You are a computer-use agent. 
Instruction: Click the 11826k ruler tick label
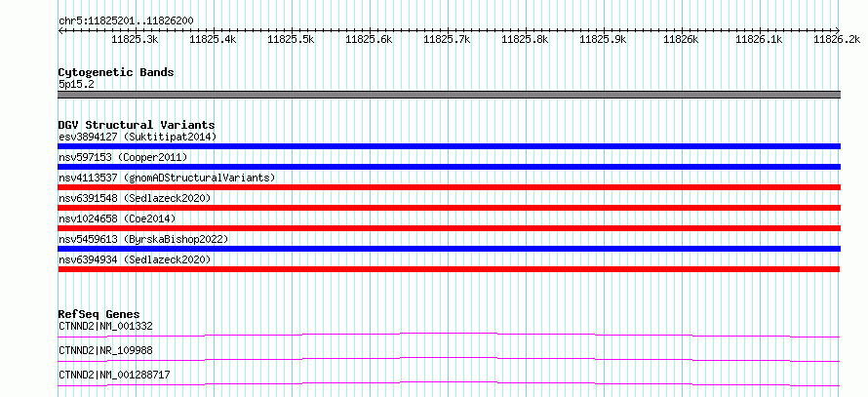[x=681, y=39]
